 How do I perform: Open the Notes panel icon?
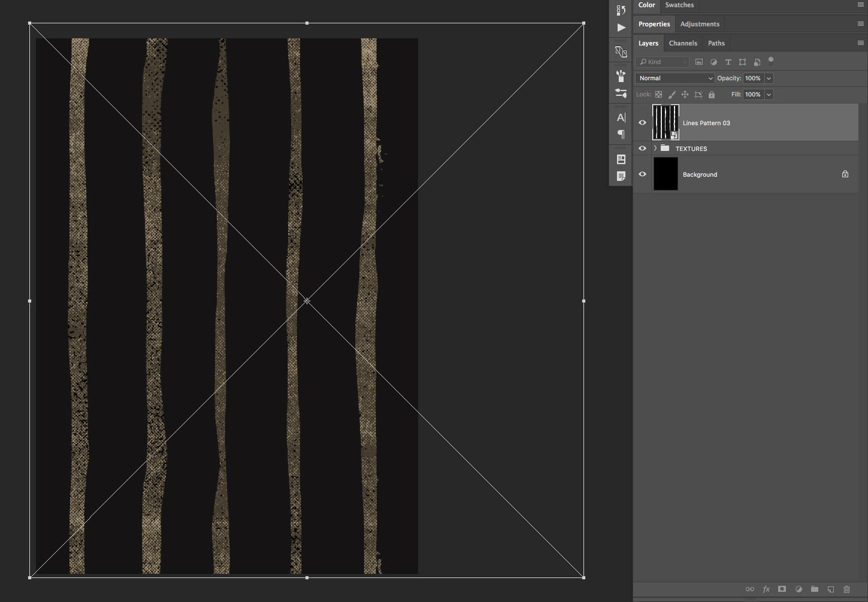point(621,176)
